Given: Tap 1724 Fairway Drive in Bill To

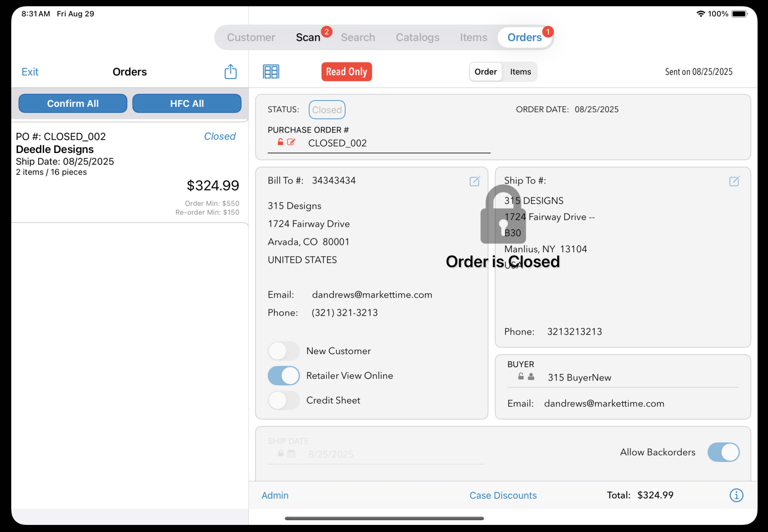Looking at the screenshot, I should point(309,224).
